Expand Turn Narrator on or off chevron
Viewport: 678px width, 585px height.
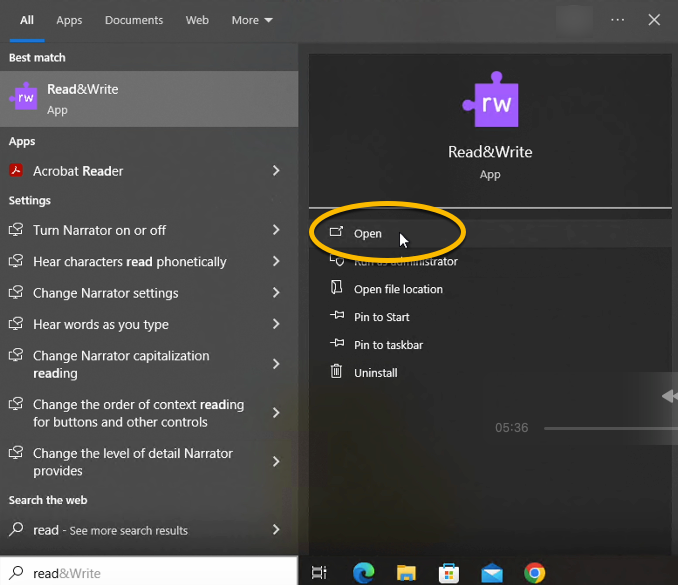click(276, 230)
